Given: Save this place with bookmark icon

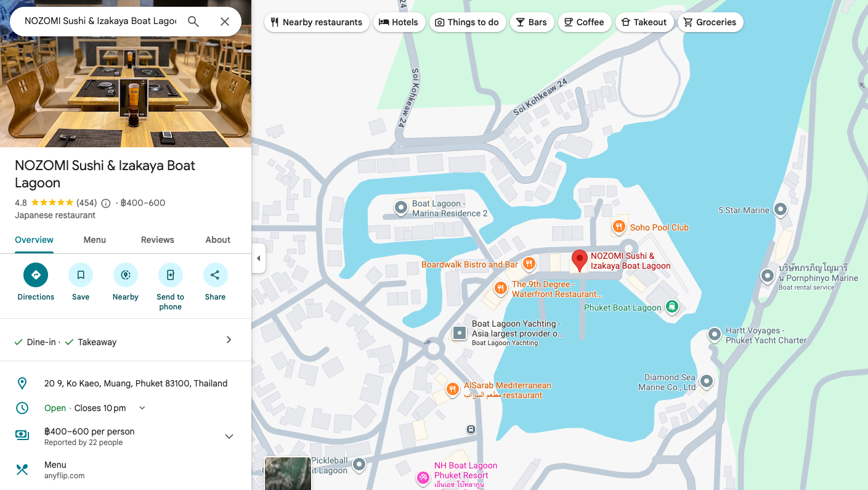Looking at the screenshot, I should click(81, 275).
